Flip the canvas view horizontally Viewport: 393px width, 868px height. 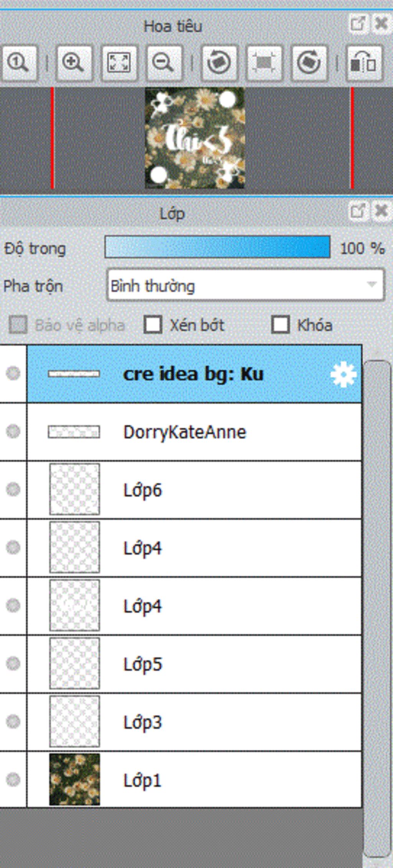[x=364, y=63]
